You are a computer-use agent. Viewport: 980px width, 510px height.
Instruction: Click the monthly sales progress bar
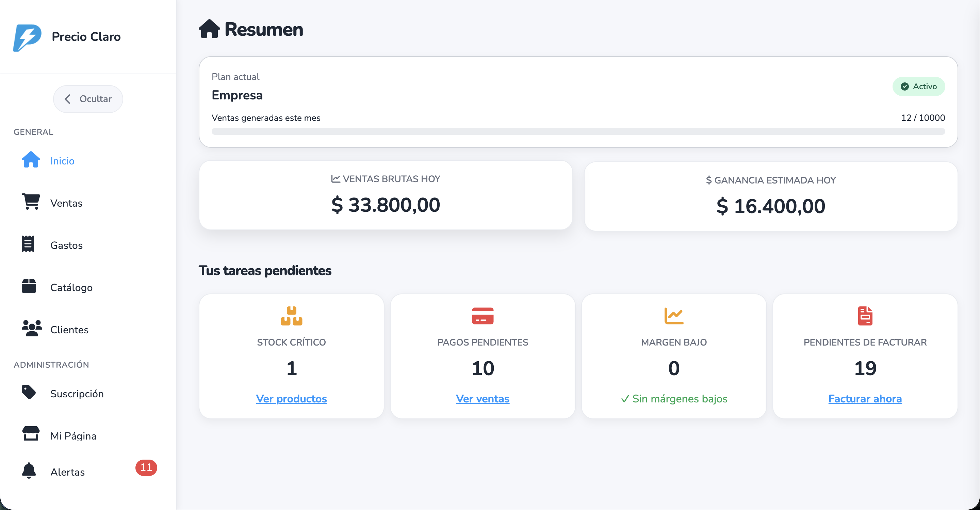[x=578, y=131]
